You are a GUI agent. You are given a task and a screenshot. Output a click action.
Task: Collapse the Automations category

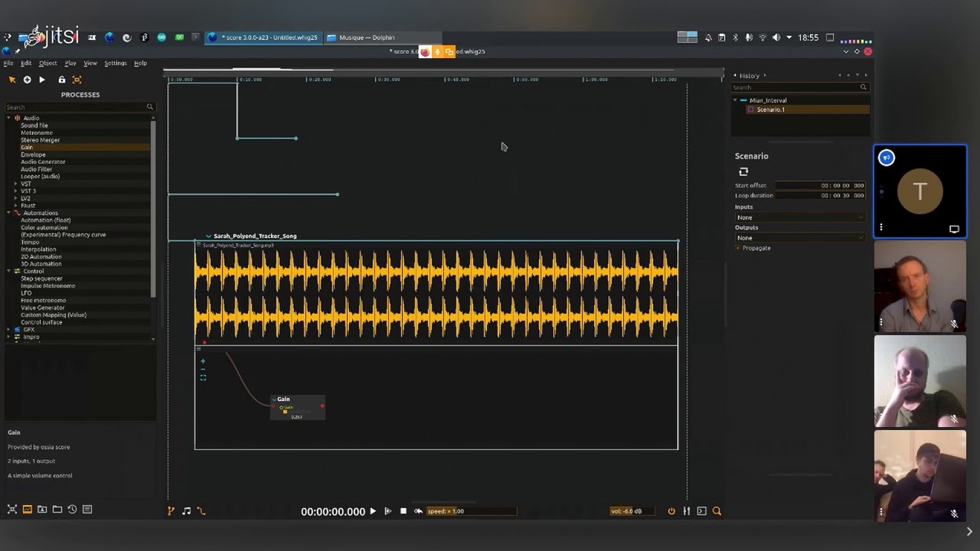pos(9,213)
